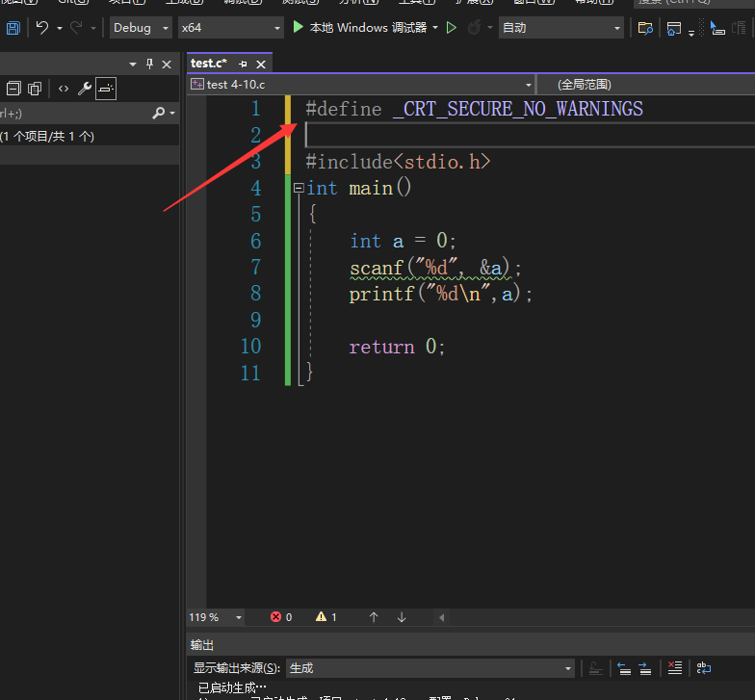Open the (全局范围) scope dropdown
This screenshot has width=755, height=700.
[x=645, y=85]
